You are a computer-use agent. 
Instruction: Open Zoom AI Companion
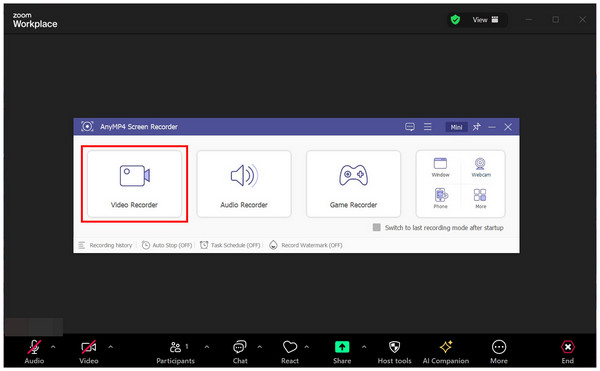[x=446, y=352]
